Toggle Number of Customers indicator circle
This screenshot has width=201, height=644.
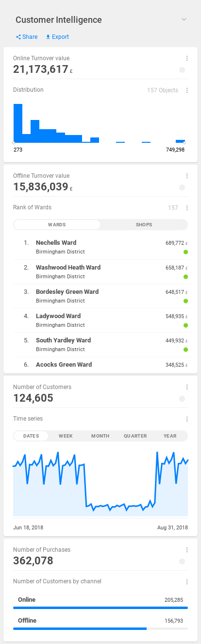click(x=182, y=399)
